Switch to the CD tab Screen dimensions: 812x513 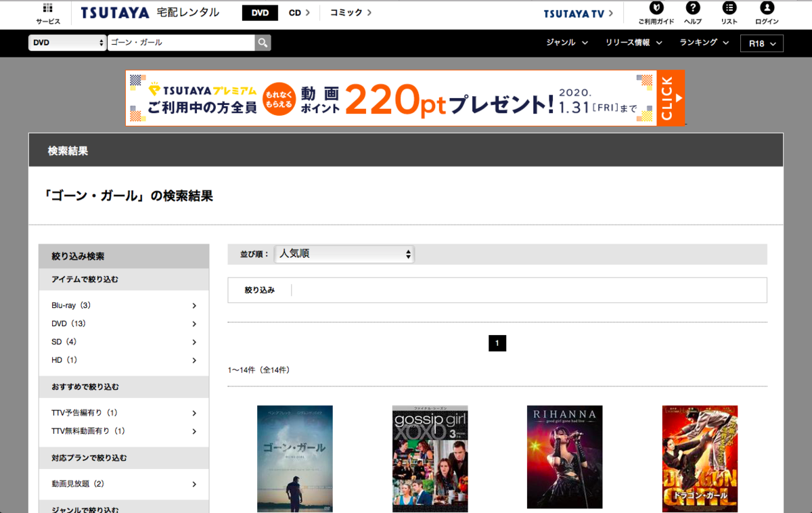click(x=299, y=13)
